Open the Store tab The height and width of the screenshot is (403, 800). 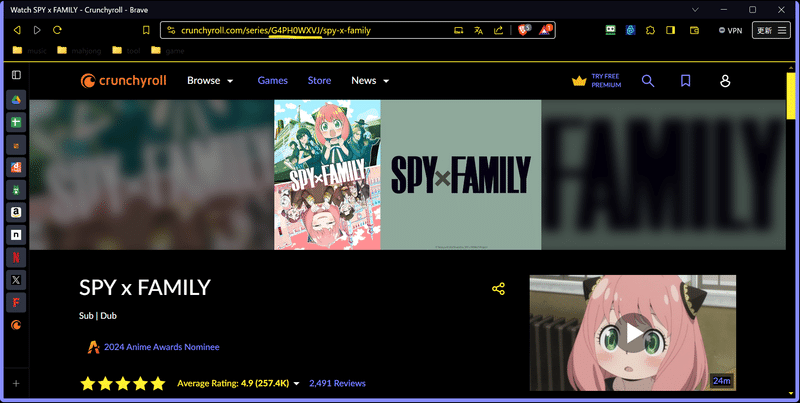pos(319,81)
